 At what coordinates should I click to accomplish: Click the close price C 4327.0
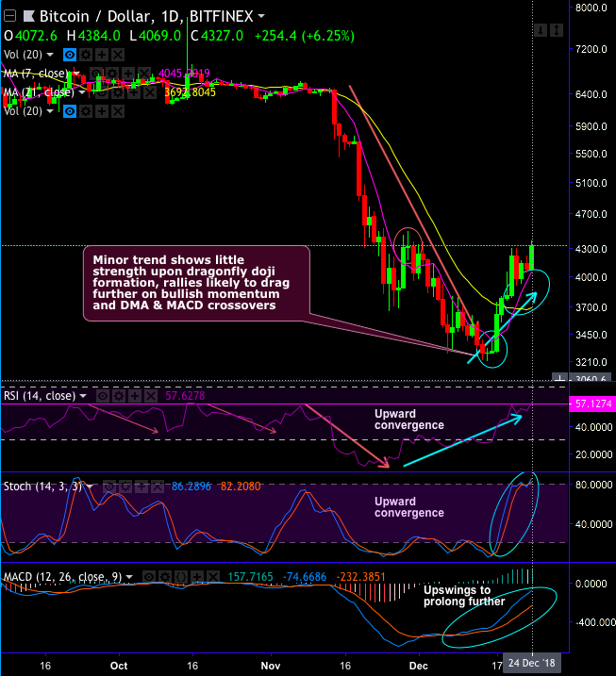coord(217,36)
